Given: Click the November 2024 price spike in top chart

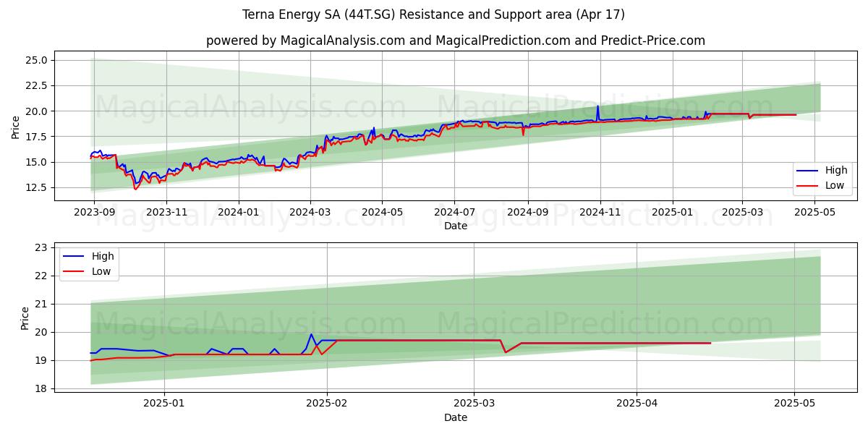Looking at the screenshot, I should 597,107.
